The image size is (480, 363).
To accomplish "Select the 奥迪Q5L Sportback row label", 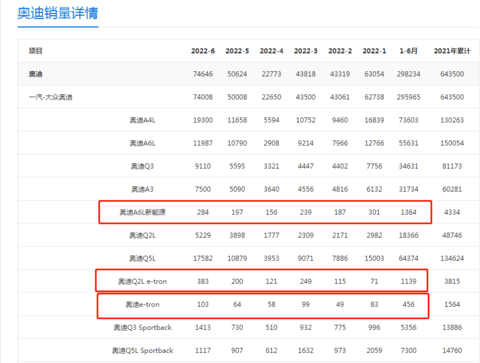I will click(142, 350).
